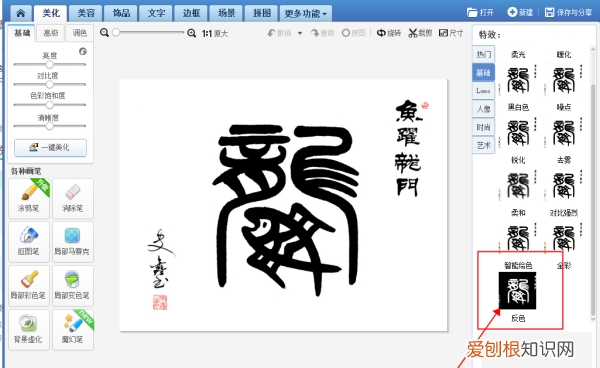Select the 热门 effects category

click(483, 55)
